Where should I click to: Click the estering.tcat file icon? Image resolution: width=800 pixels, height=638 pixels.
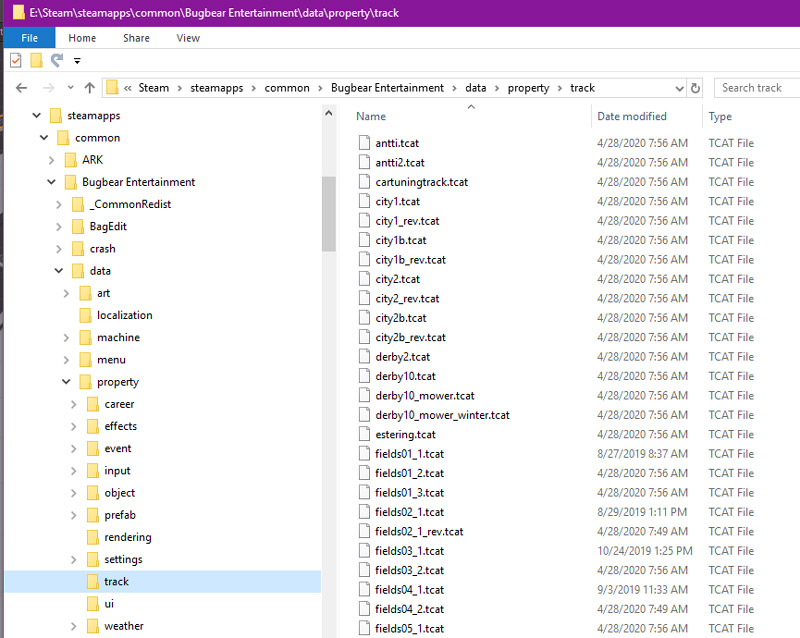(x=364, y=434)
